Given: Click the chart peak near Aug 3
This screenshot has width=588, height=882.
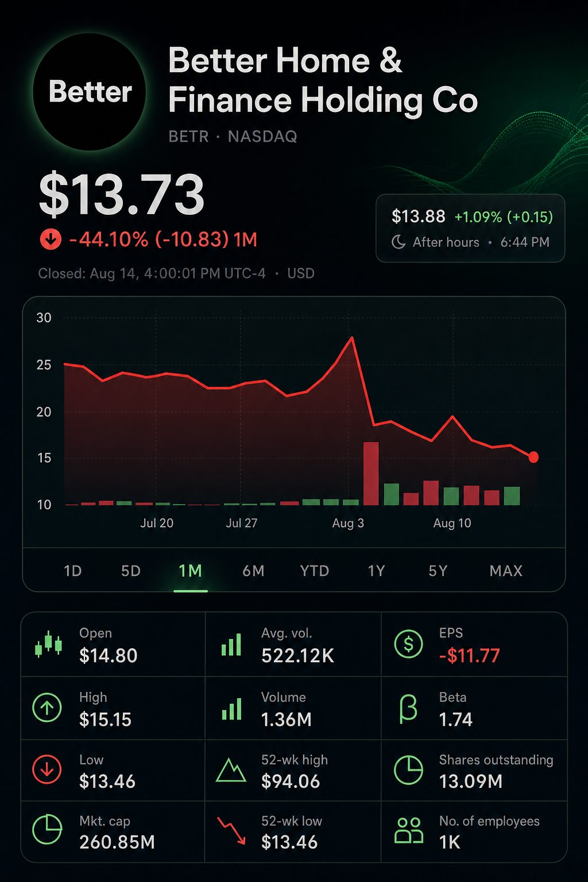Looking at the screenshot, I should tap(351, 338).
